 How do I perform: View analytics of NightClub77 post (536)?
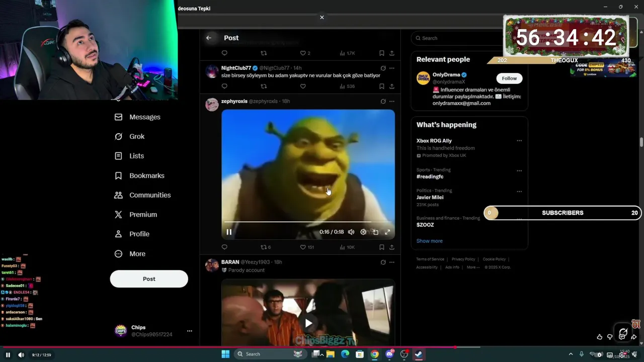(347, 86)
